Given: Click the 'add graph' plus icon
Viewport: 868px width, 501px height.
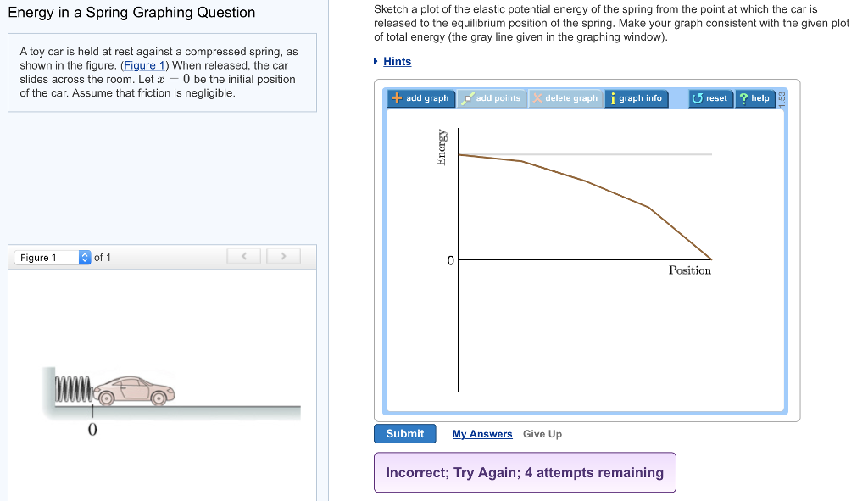Looking at the screenshot, I should 398,97.
